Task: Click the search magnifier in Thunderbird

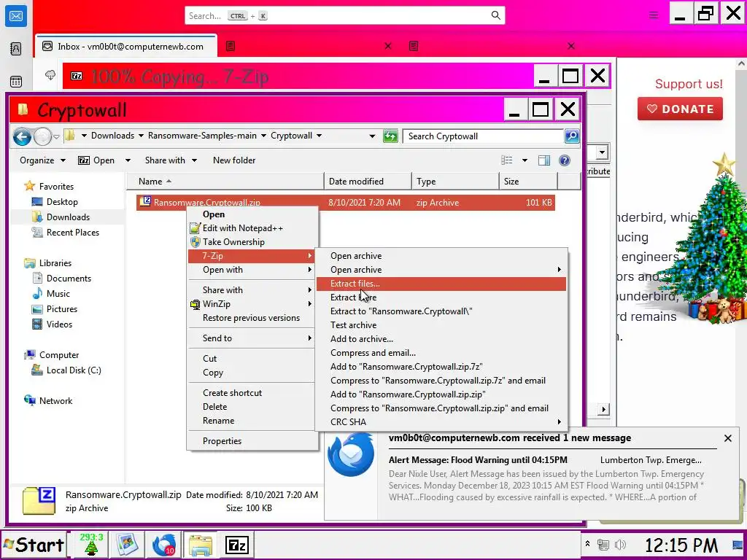Action: pos(495,16)
